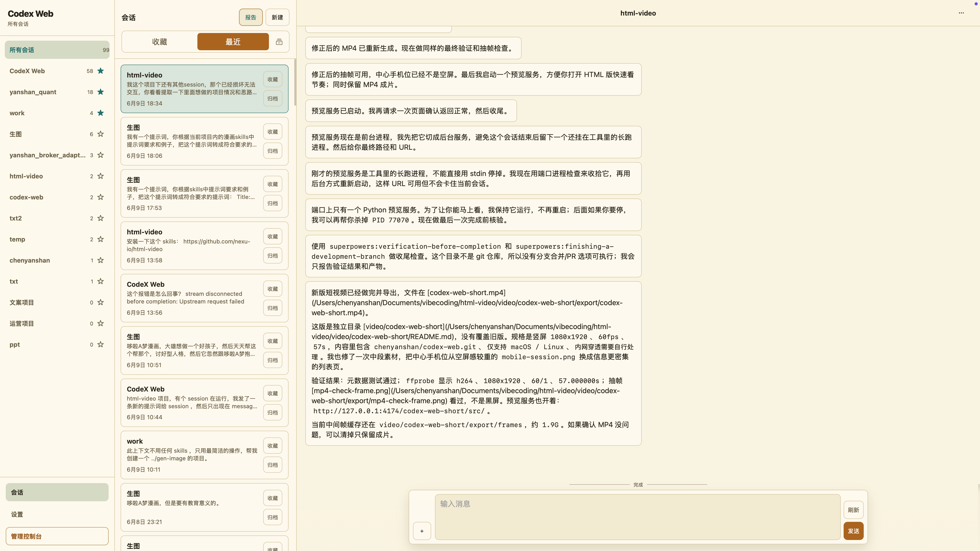Star the txt project
Screen dimensions: 980x551
(x=100, y=281)
